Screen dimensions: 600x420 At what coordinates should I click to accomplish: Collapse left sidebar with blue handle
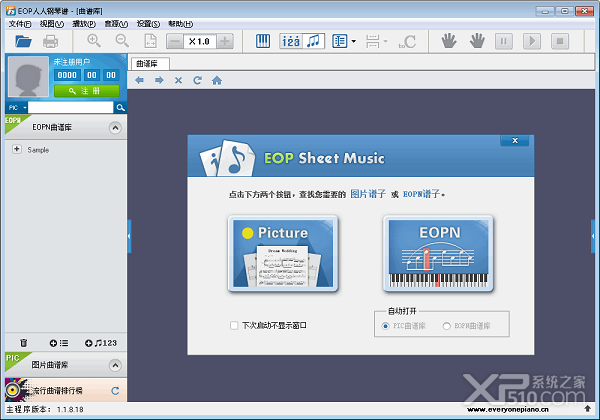(129, 236)
